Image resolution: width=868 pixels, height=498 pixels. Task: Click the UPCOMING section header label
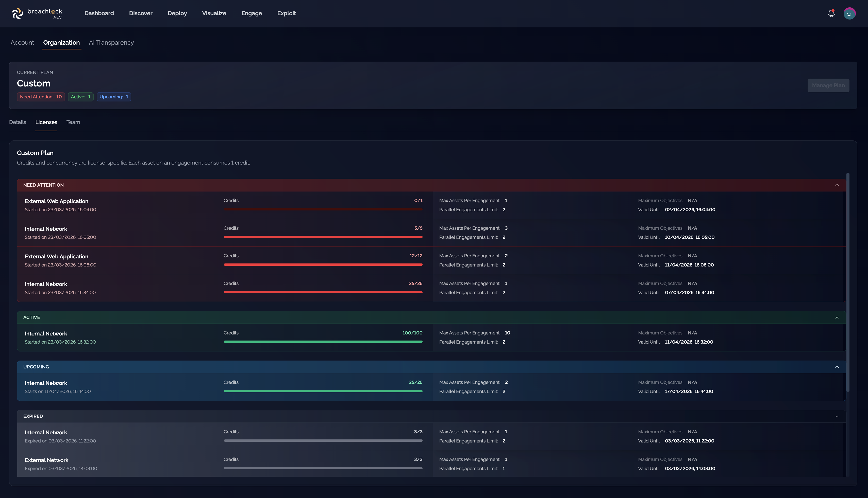click(x=36, y=367)
